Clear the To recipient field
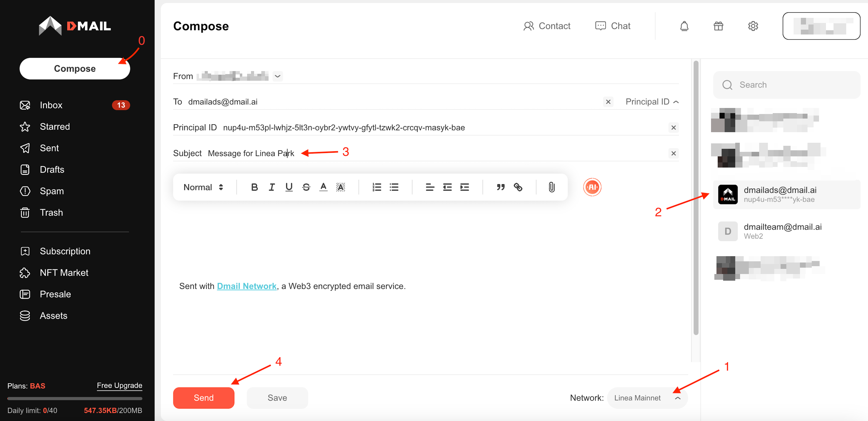Screen dimensions: 868x421 point(608,102)
